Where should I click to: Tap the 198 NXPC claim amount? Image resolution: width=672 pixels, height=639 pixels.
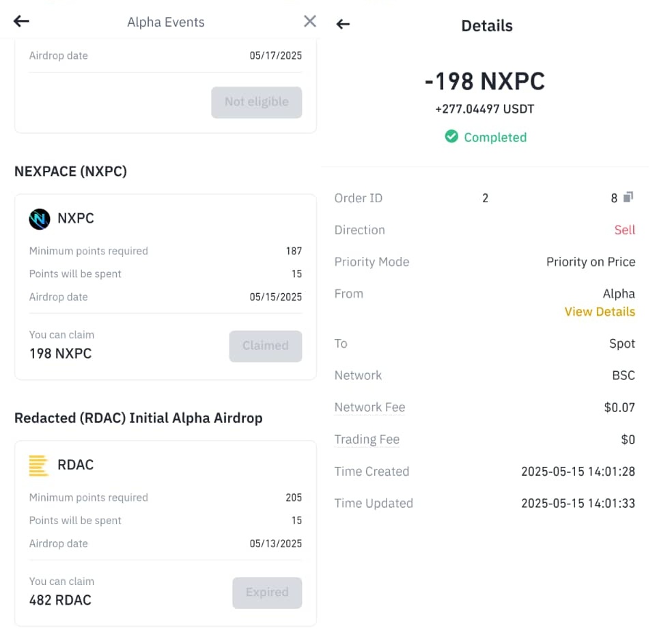tap(60, 354)
